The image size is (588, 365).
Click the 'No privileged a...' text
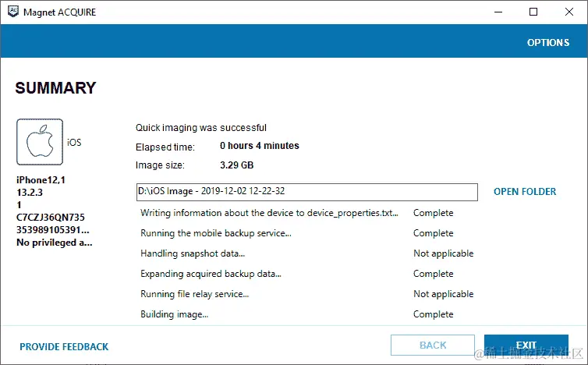click(55, 243)
